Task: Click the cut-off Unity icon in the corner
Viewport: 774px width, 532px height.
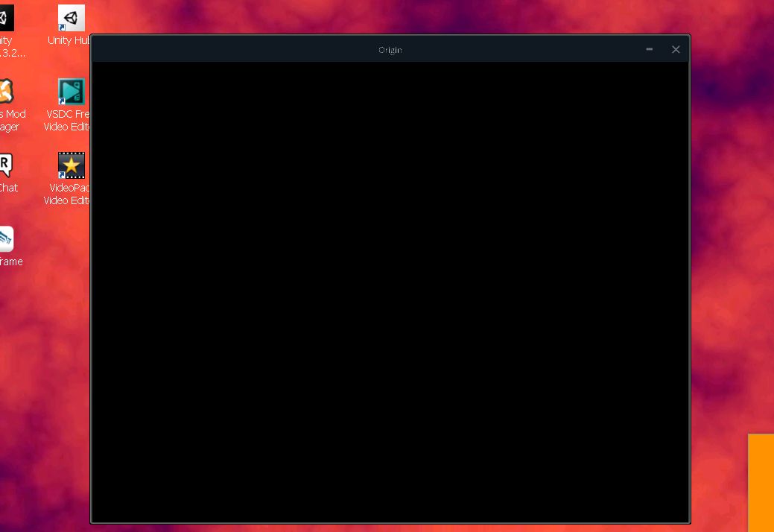Action: [6, 16]
